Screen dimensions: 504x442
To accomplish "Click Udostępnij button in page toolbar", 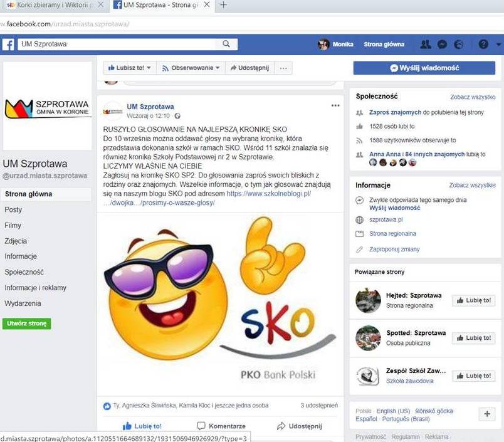I will point(249,68).
